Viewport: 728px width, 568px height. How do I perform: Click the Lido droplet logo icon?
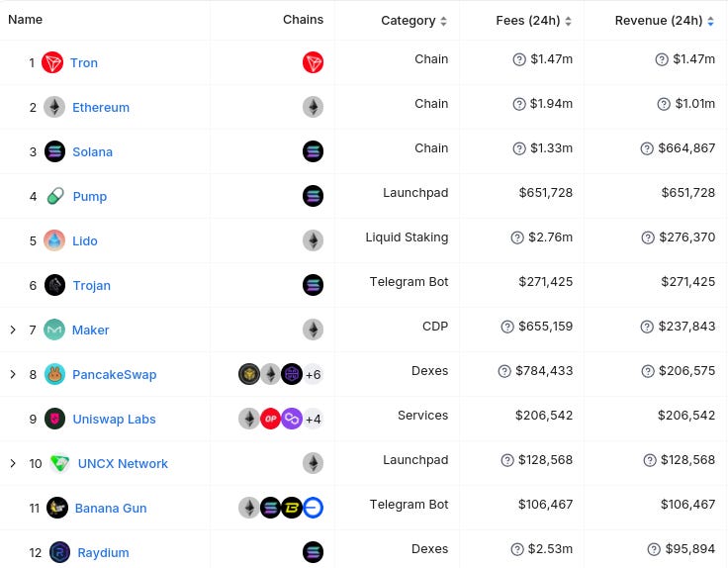pos(54,240)
